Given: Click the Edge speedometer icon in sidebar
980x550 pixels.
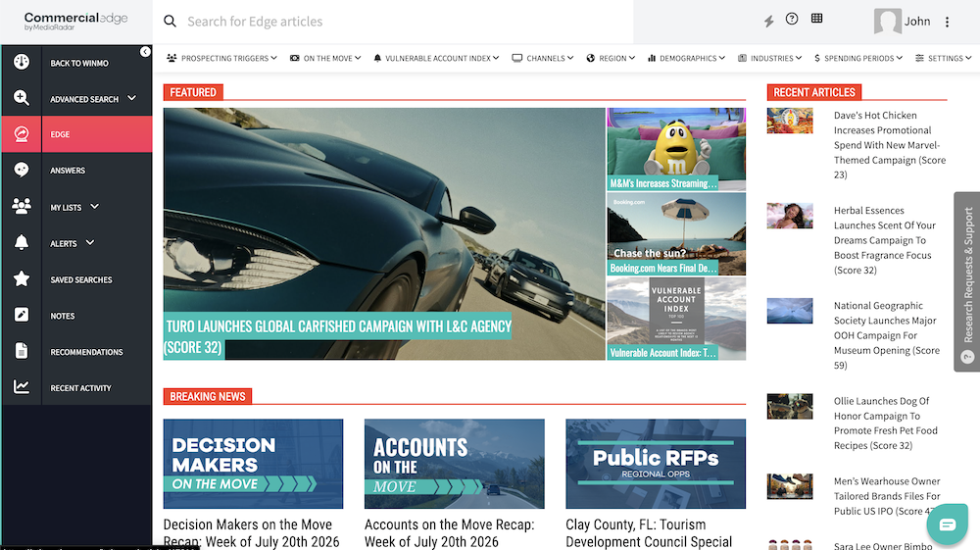Looking at the screenshot, I should [x=22, y=133].
